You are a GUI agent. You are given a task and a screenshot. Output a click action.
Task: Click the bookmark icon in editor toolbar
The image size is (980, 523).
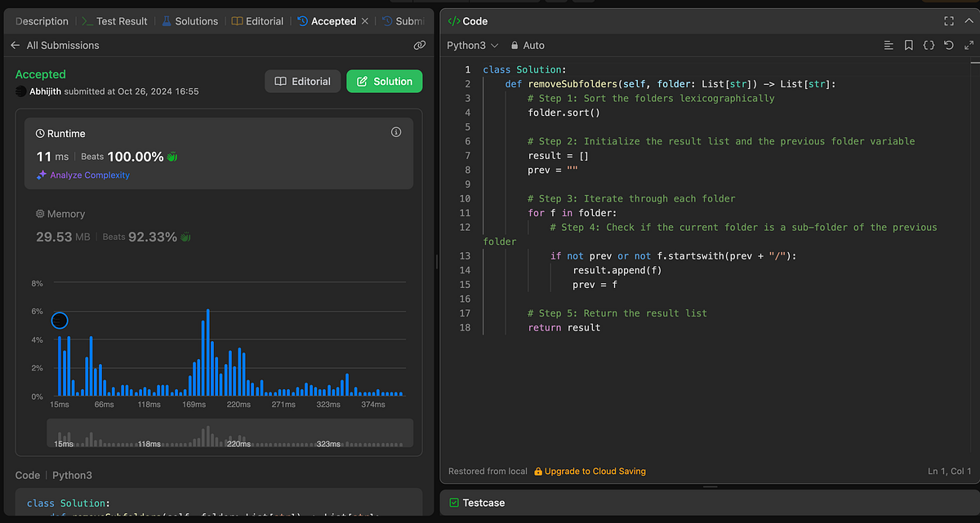tap(908, 46)
